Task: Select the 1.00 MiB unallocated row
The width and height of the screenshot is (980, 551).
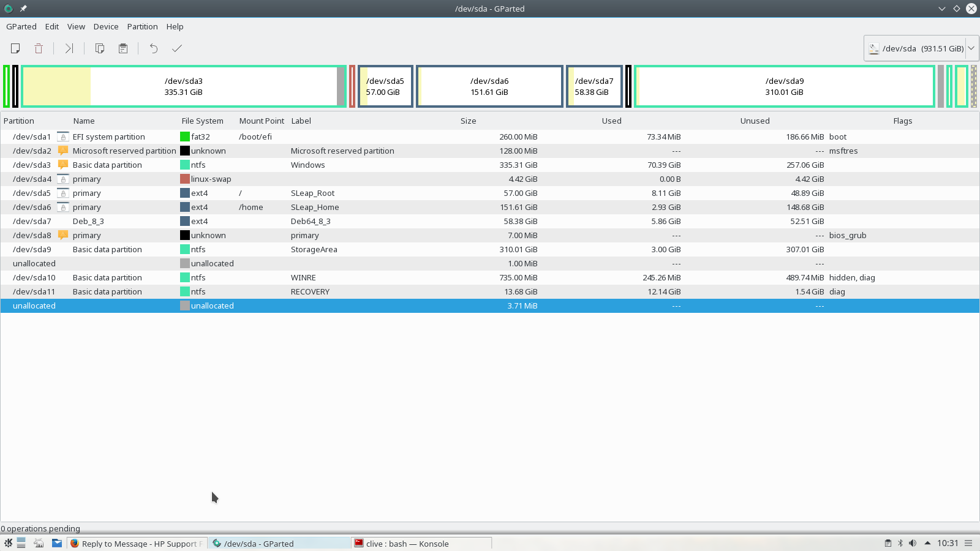Action: (x=490, y=263)
